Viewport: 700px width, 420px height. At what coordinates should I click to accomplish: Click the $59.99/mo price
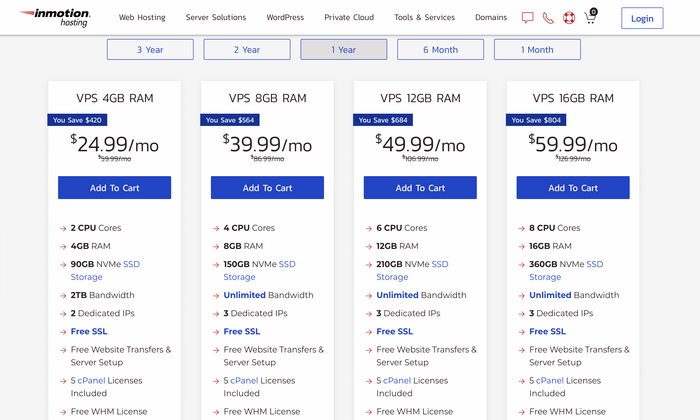pos(573,144)
